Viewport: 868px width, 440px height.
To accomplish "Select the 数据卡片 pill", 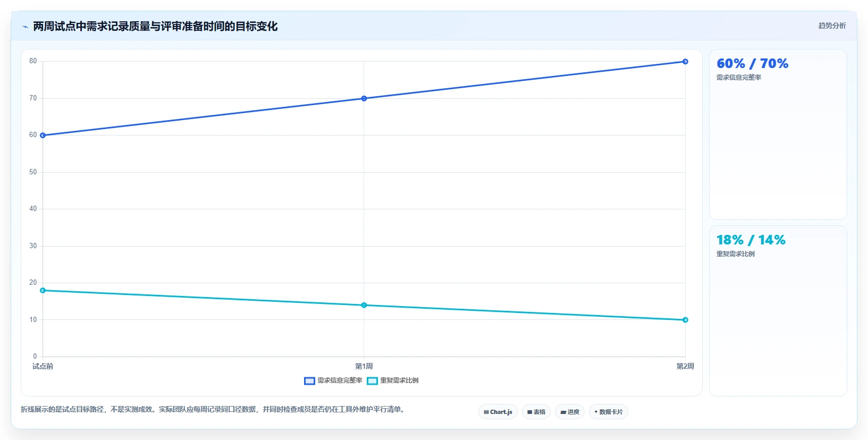I will click(609, 412).
